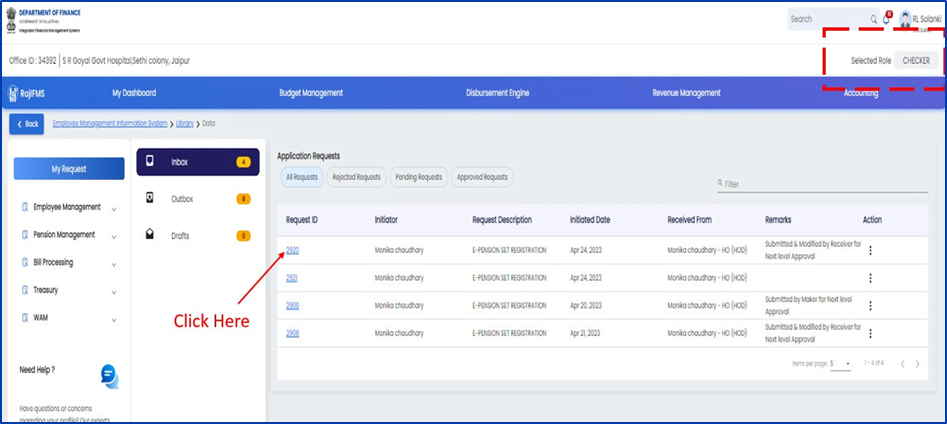Image resolution: width=947 pixels, height=424 pixels.
Task: Select the Inbox folder
Action: click(198, 162)
